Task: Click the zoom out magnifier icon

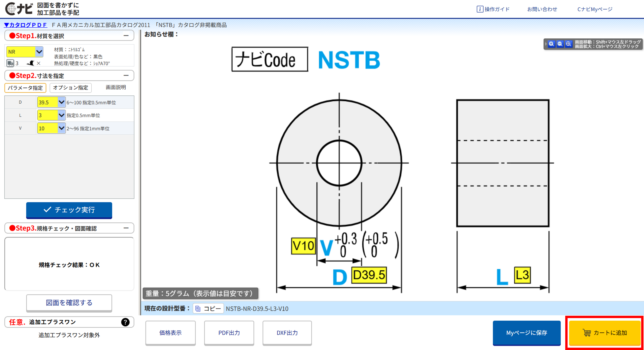Action: click(x=560, y=44)
